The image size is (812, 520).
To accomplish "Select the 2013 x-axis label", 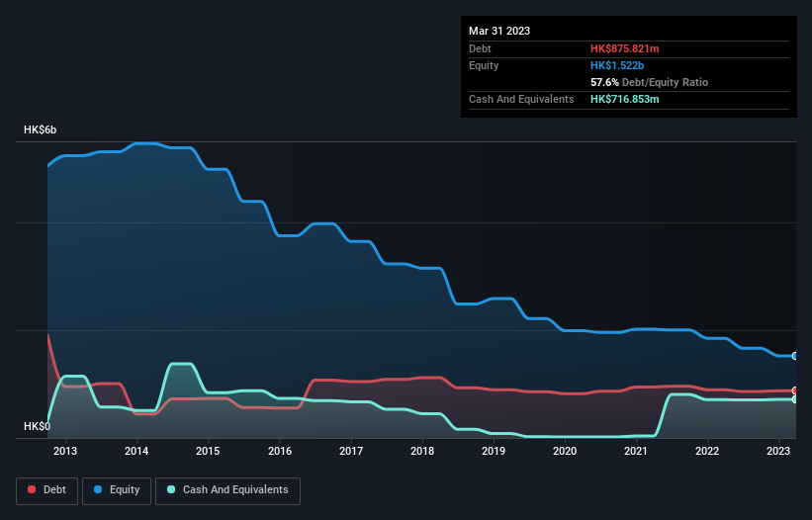I will [x=65, y=451].
